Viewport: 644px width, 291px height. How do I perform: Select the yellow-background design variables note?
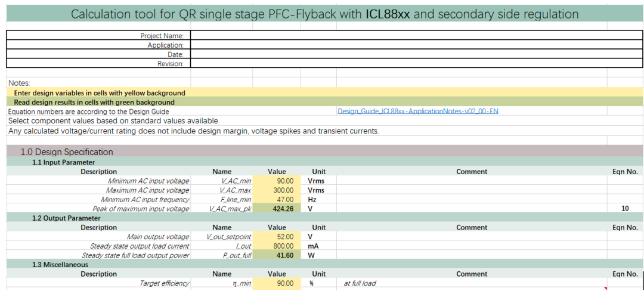click(x=100, y=93)
